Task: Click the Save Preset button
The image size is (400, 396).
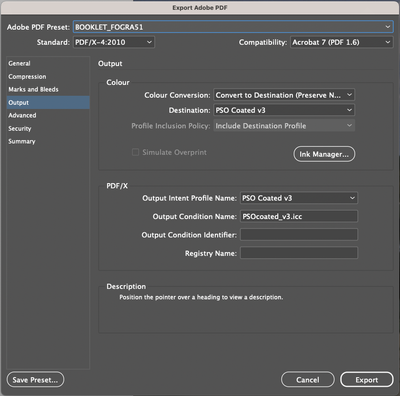Action: click(x=35, y=380)
